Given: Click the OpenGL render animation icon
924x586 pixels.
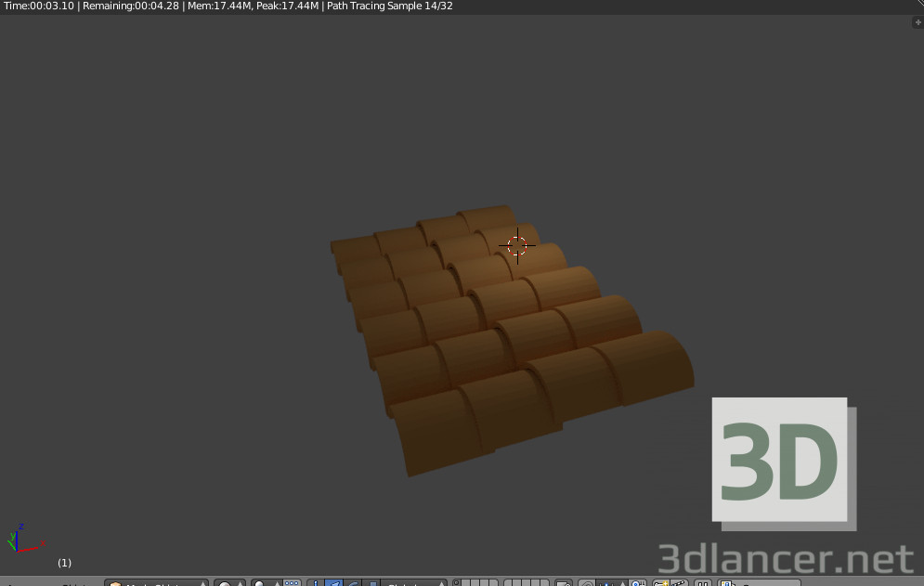Looking at the screenshot, I should pyautogui.click(x=709, y=583).
